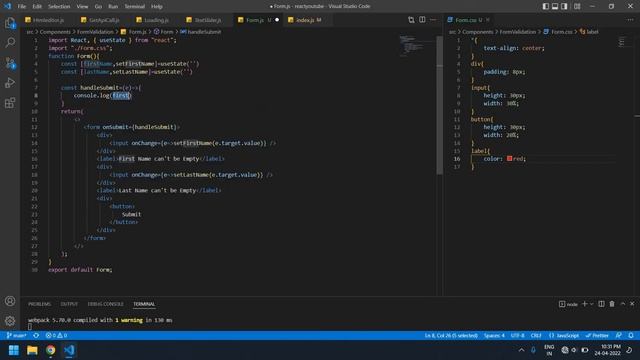The image size is (640, 360).
Task: Close the terminal panel
Action: tap(632, 304)
